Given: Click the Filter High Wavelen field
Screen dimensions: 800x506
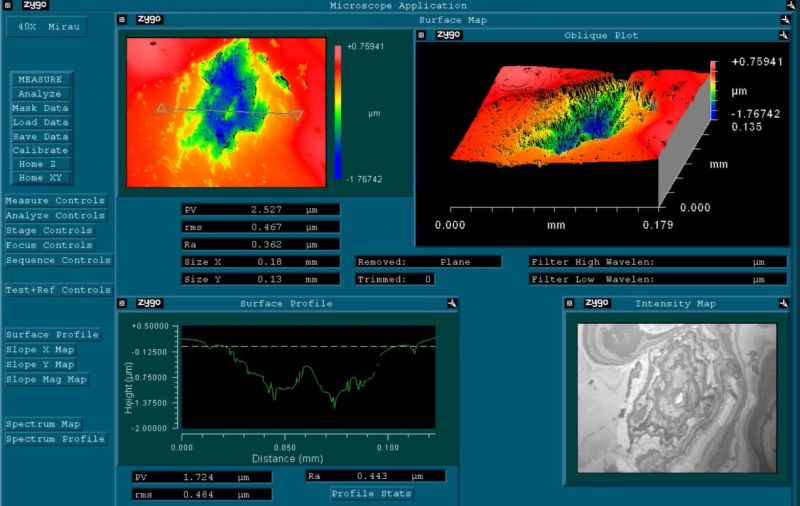Looking at the screenshot, I should [x=658, y=262].
